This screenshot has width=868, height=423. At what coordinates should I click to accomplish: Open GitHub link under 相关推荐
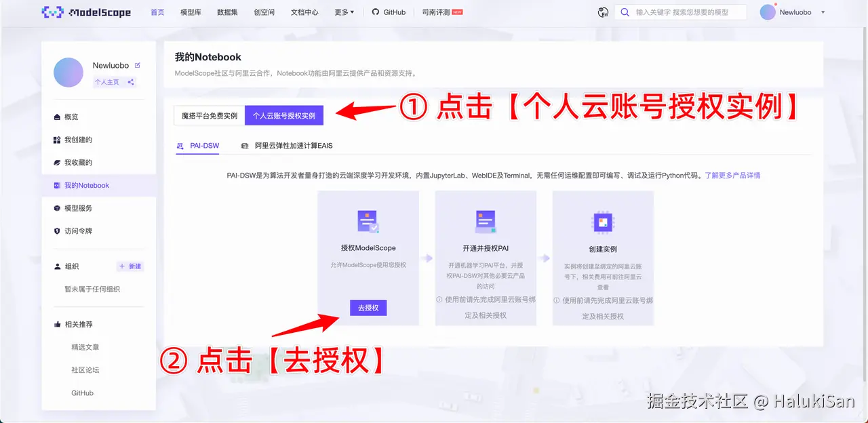click(83, 393)
